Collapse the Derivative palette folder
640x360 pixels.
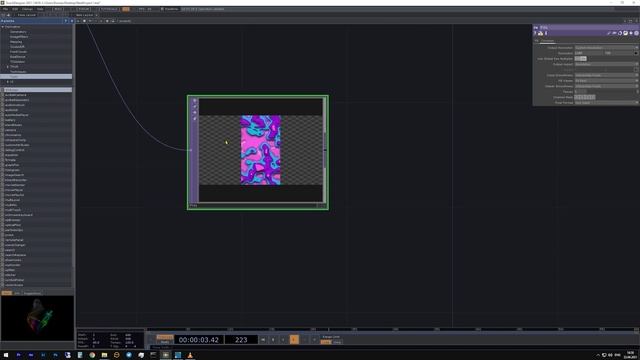click(x=3, y=27)
